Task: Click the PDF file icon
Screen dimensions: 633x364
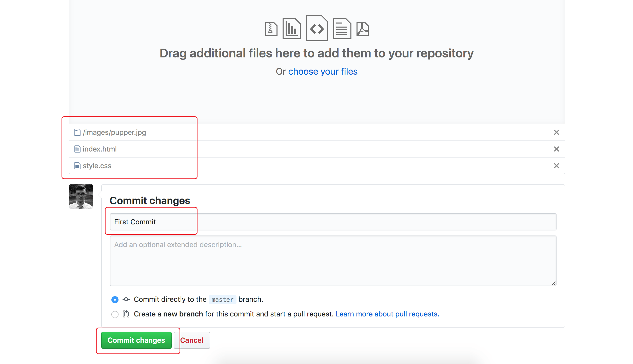Action: (x=362, y=29)
